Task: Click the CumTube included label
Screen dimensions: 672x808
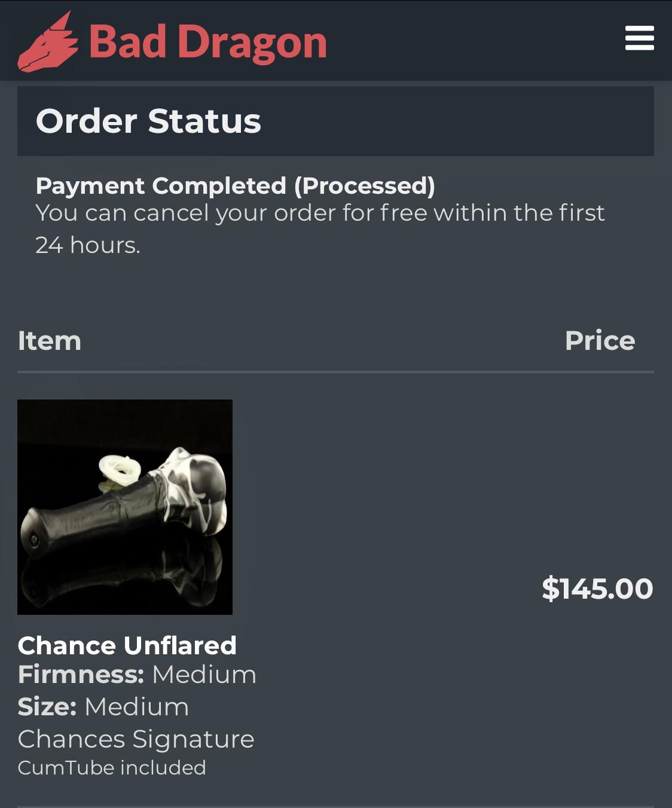Action: tap(111, 767)
